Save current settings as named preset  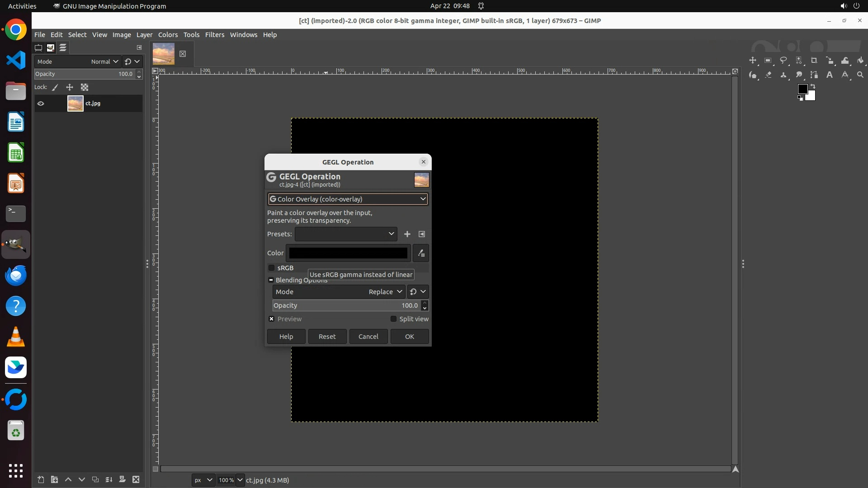(x=407, y=234)
